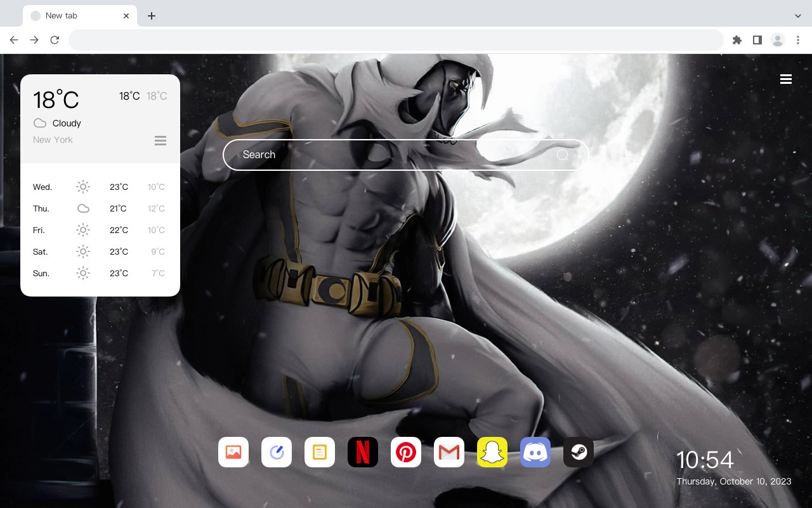Screen dimensions: 812x508
Task: Click the Cloudy condition label
Action: (67, 123)
